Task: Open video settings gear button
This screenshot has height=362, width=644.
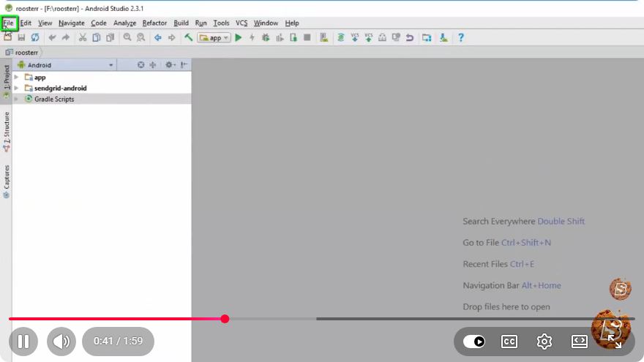Action: pos(544,342)
